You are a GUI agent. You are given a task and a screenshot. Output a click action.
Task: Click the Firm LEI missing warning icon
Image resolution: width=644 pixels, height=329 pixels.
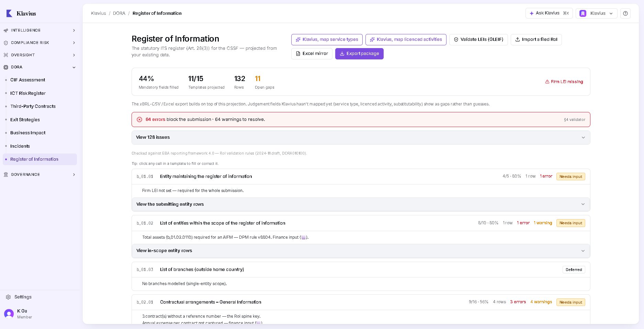pos(547,82)
